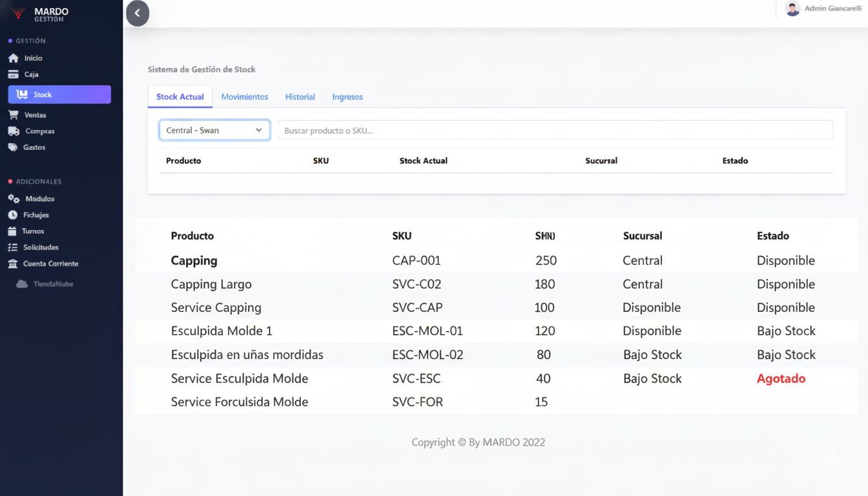The width and height of the screenshot is (868, 496).
Task: Click the Inicio home icon
Action: pyautogui.click(x=13, y=58)
